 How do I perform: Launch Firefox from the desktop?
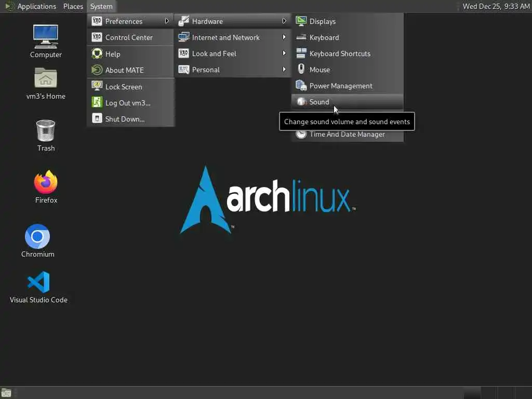pyautogui.click(x=46, y=182)
